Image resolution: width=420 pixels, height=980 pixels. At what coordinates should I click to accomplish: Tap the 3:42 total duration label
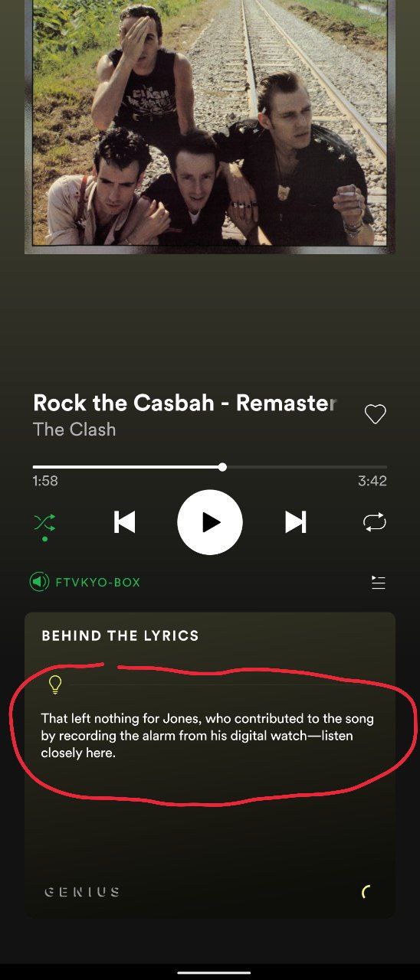372,482
